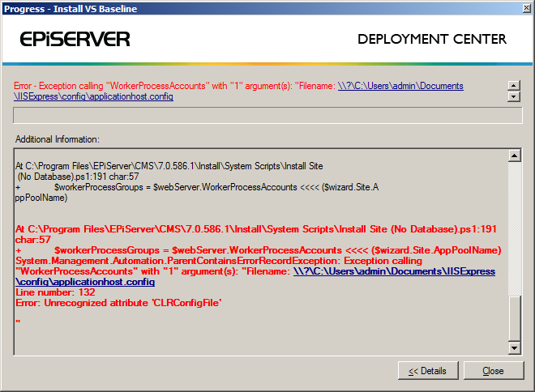
Task: Click the empty installation progress bar
Action: [267, 115]
